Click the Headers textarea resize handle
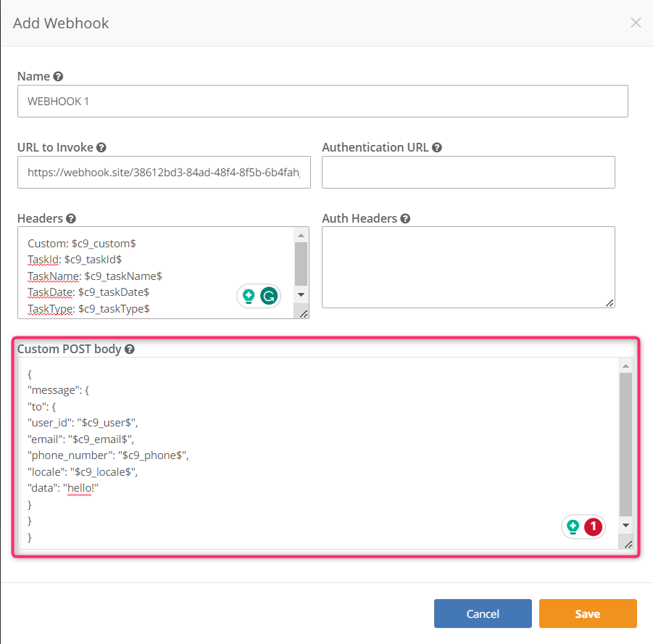The width and height of the screenshot is (653, 644). pyautogui.click(x=304, y=314)
